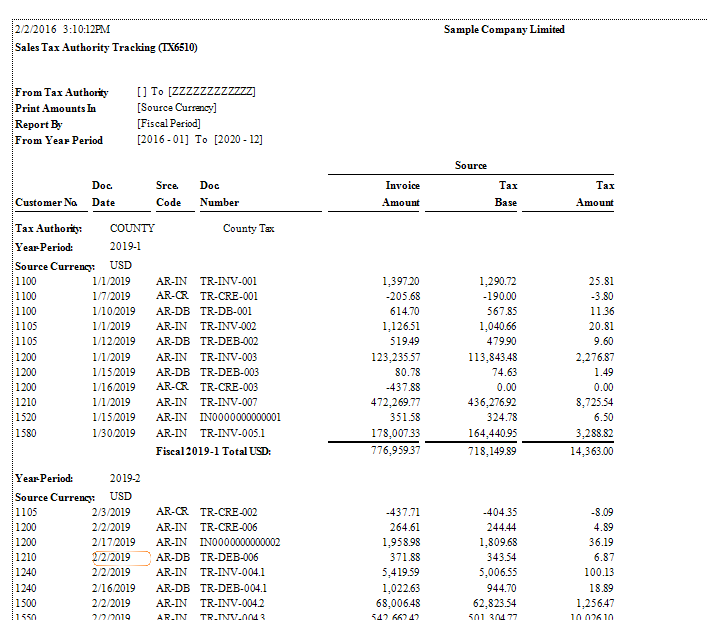708x620 pixels.
Task: Click document number TR-DEB-003
Action: tap(229, 372)
